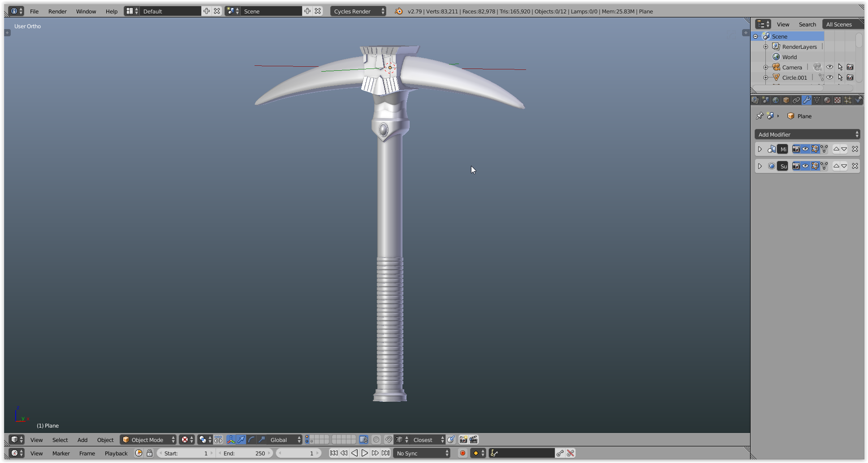Remove the Mirror modifier with its X icon
Image resolution: width=868 pixels, height=463 pixels.
pos(855,149)
